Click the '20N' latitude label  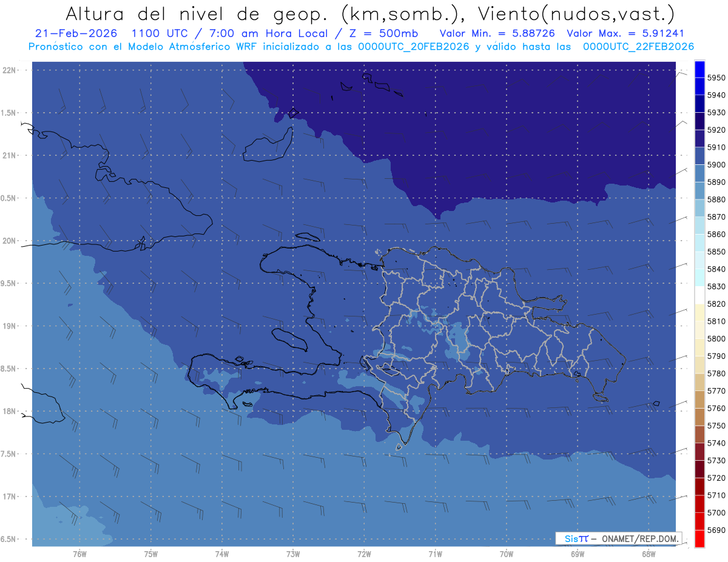coord(10,241)
